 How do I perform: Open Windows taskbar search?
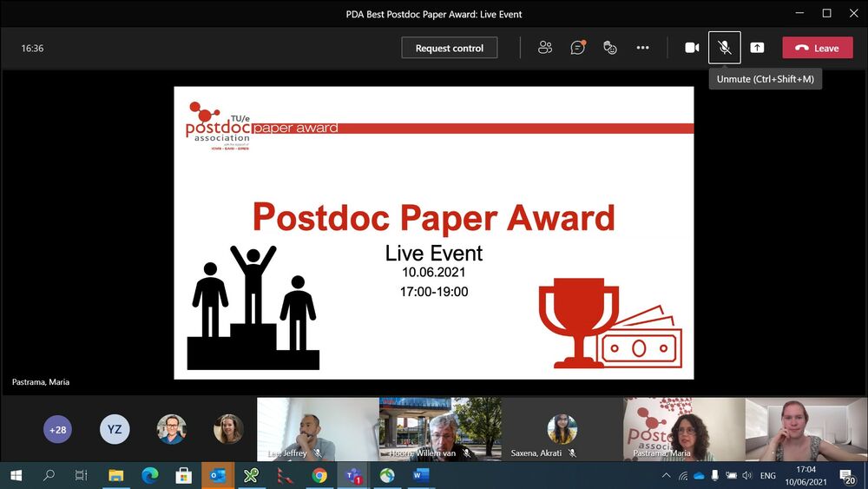[x=49, y=475]
